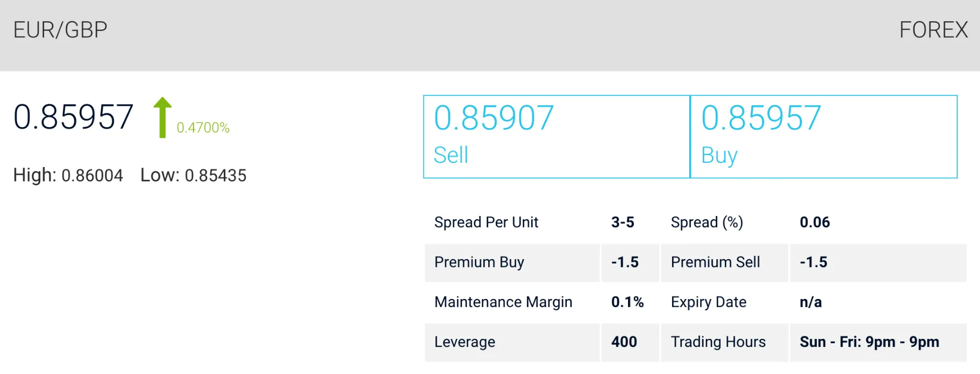The image size is (980, 374).
Task: Click the Leverage 400 value
Action: [624, 342]
